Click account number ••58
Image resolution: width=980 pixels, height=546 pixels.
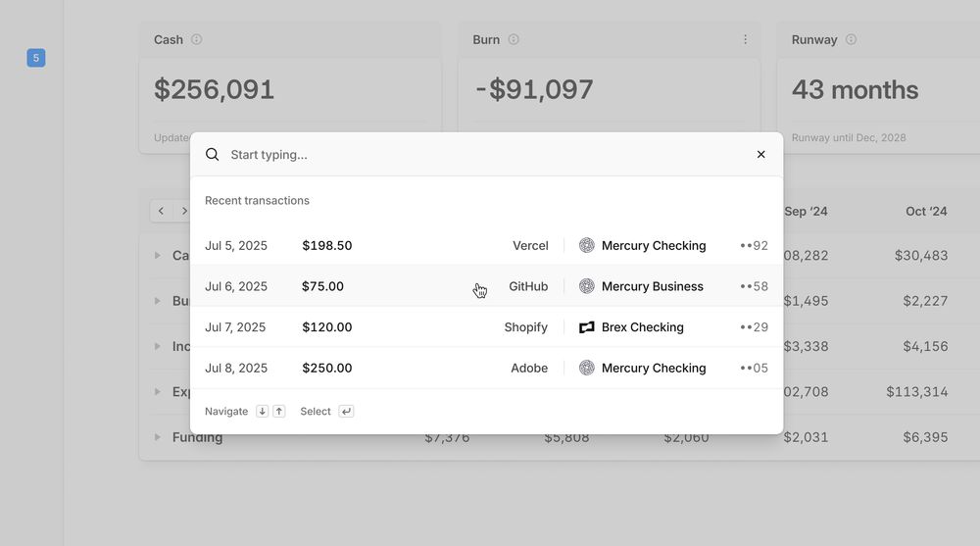pyautogui.click(x=754, y=286)
